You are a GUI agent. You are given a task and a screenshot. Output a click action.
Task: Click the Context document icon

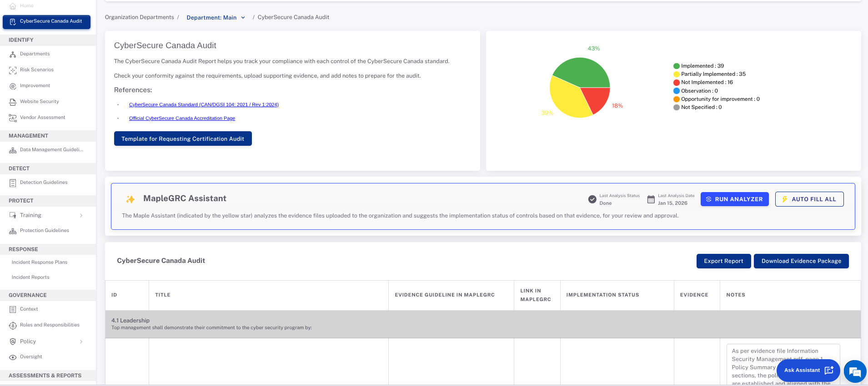(13, 309)
